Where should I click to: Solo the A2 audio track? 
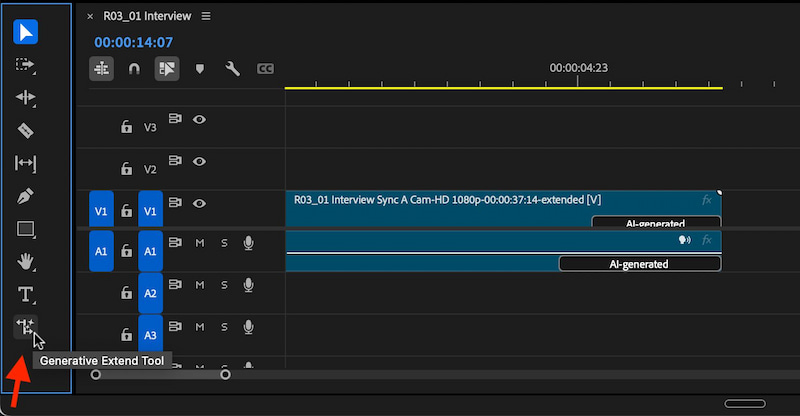point(224,285)
